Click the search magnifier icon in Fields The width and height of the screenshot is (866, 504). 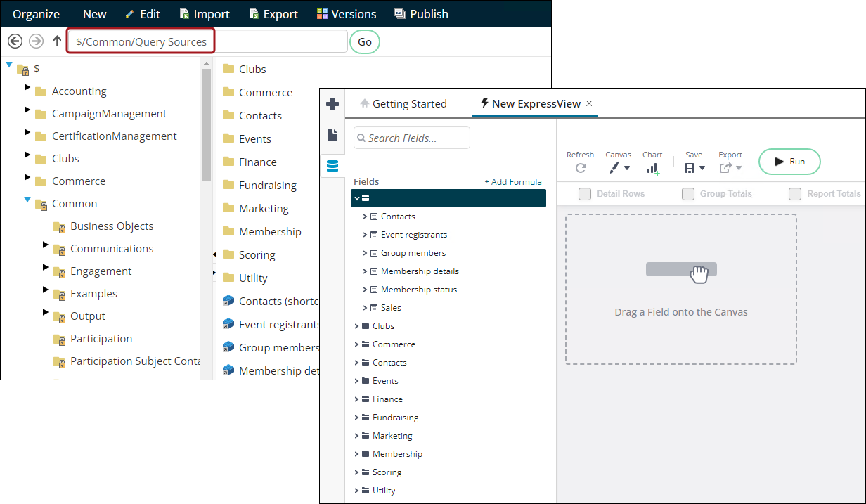click(361, 138)
